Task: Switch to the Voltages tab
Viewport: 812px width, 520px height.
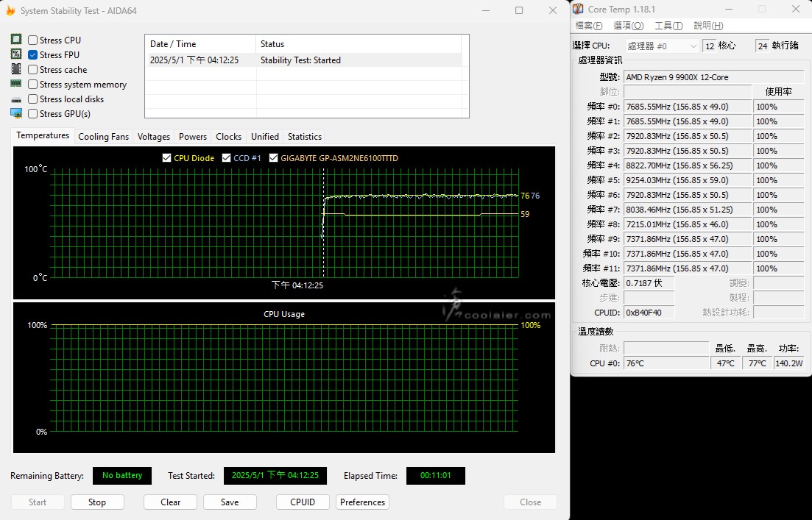Action: [x=153, y=137]
